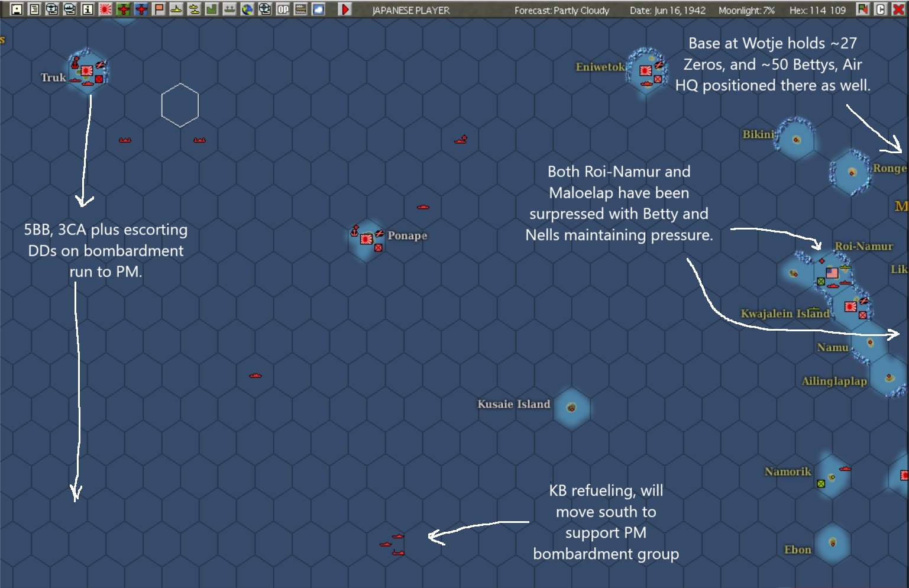
Task: Select the Truk base hex
Action: (x=88, y=71)
